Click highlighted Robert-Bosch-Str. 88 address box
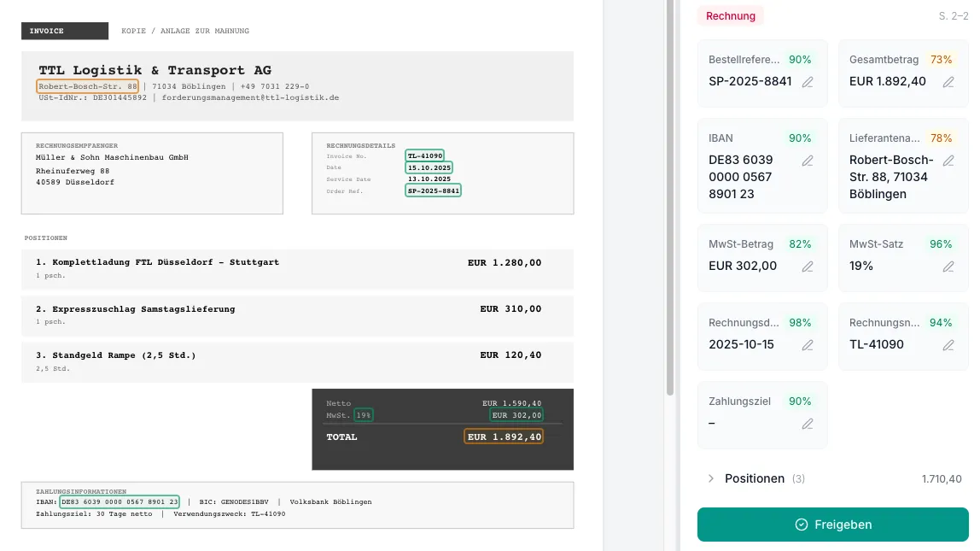Screen dimensions: 980x551 click(88, 86)
